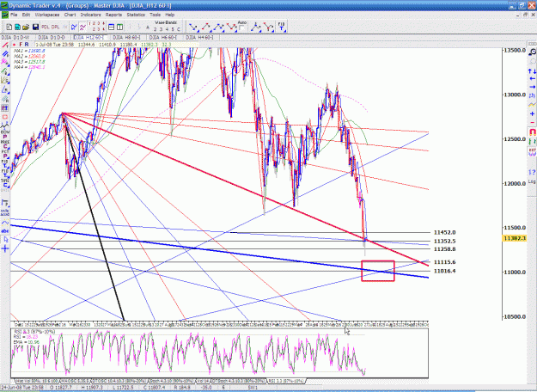Open the Workspaces menu
This screenshot has height=392, width=537.
47,15
